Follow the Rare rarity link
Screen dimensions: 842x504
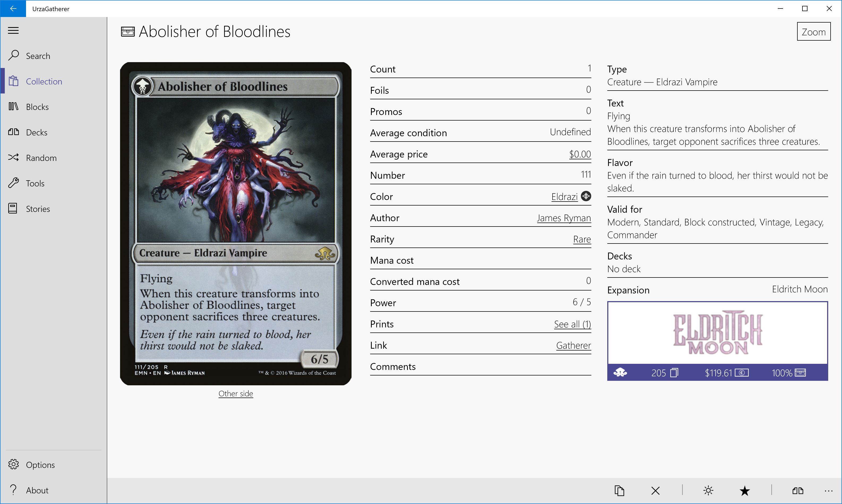tap(582, 240)
